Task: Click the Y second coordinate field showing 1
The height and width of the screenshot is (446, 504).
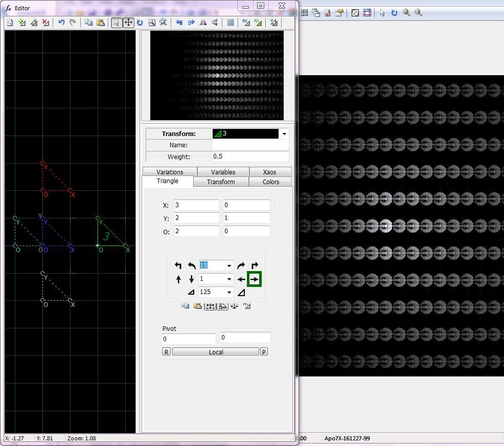Action: point(246,218)
